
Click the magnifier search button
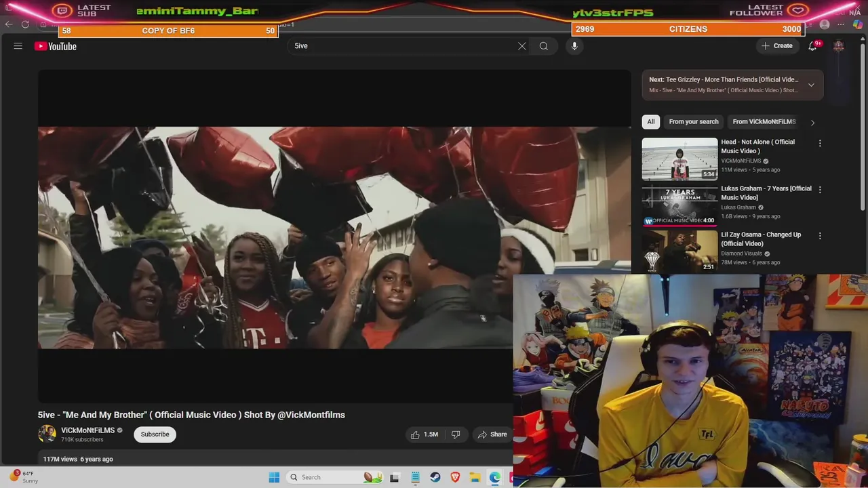[544, 46]
